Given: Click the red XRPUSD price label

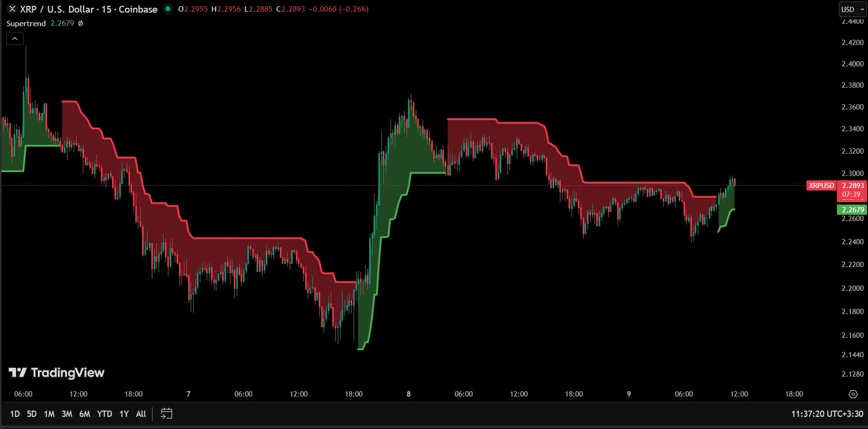Looking at the screenshot, I should pyautogui.click(x=821, y=186).
